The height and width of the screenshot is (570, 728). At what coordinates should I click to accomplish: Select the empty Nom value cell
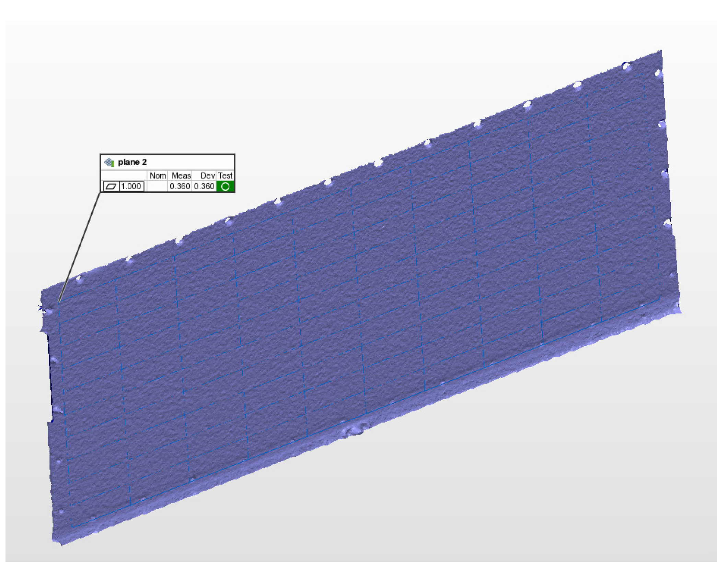157,187
